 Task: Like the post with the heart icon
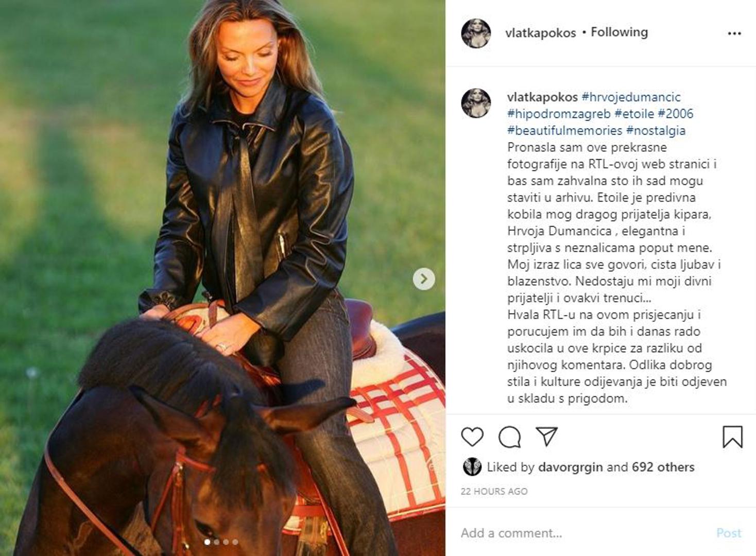(472, 437)
